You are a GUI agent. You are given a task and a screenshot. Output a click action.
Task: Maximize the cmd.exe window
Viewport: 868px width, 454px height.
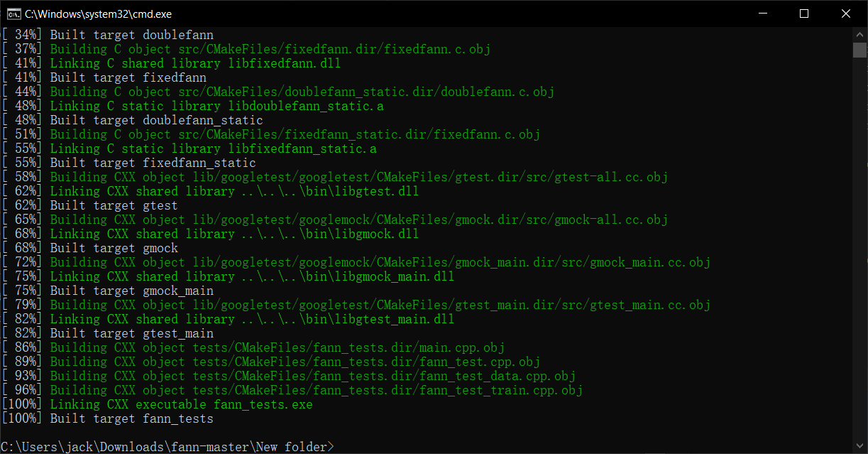(x=804, y=13)
